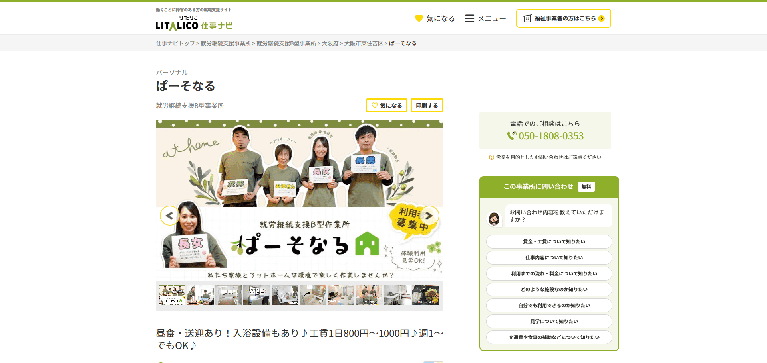Image resolution: width=767 pixels, height=363 pixels.
Task: Click the header heart 気になる icon
Action: (x=419, y=19)
